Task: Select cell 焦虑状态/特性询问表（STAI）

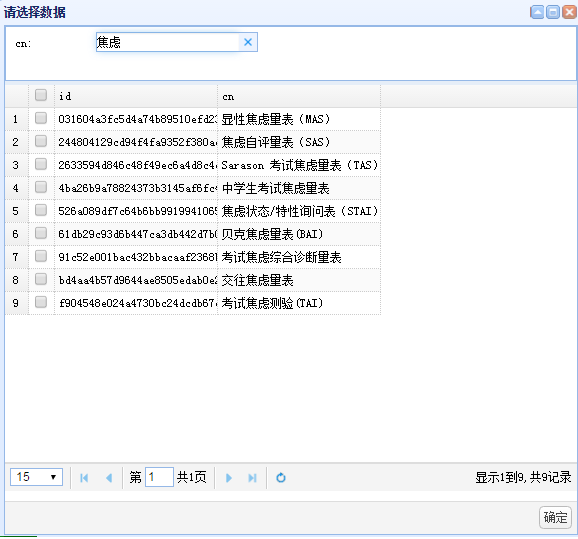Action: [299, 211]
